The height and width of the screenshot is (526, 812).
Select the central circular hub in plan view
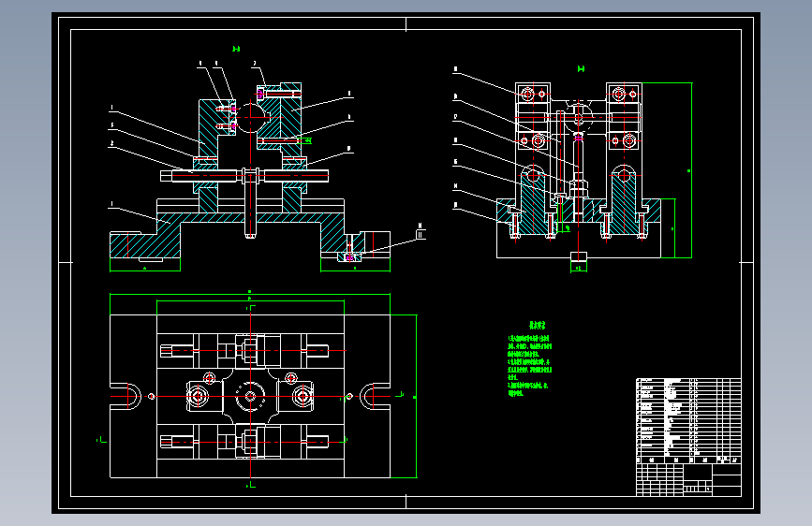pos(251,397)
